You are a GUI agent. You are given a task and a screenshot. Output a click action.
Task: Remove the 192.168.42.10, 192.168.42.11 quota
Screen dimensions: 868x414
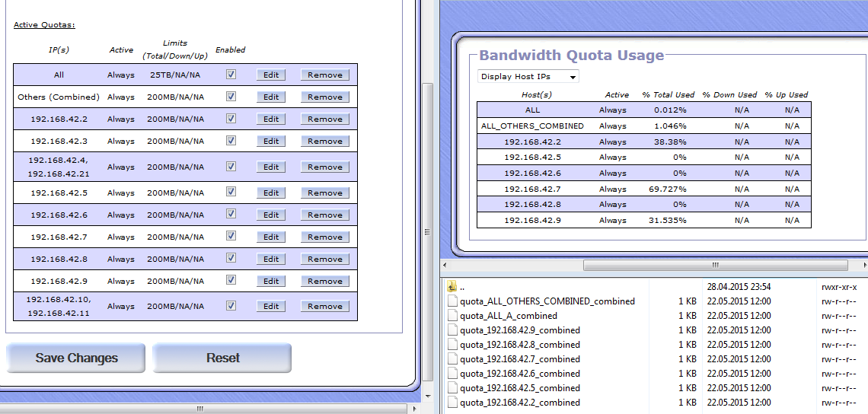[325, 307]
